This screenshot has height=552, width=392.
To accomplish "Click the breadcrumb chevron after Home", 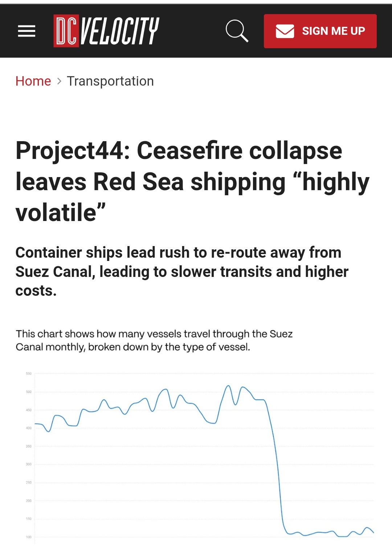I will pyautogui.click(x=59, y=81).
